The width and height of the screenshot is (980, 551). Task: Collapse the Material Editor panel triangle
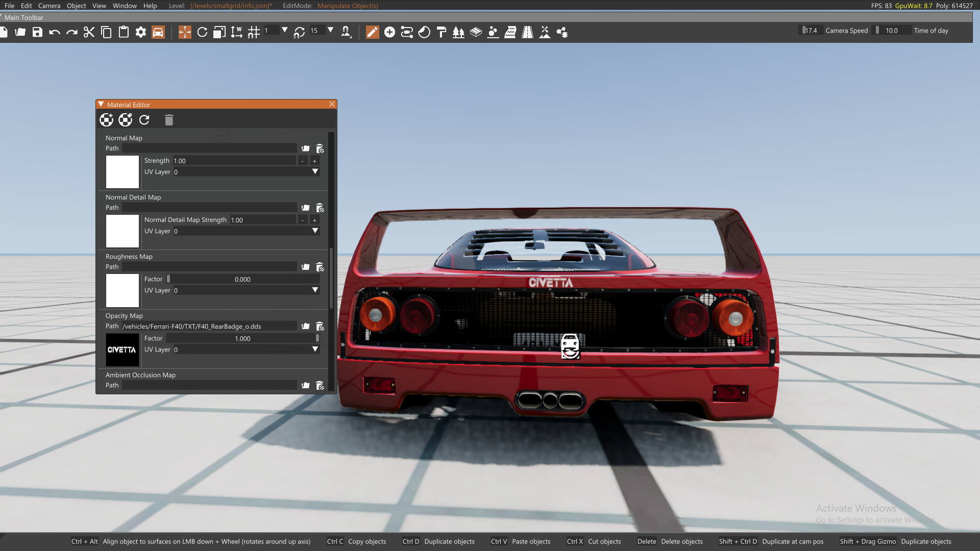[x=101, y=104]
